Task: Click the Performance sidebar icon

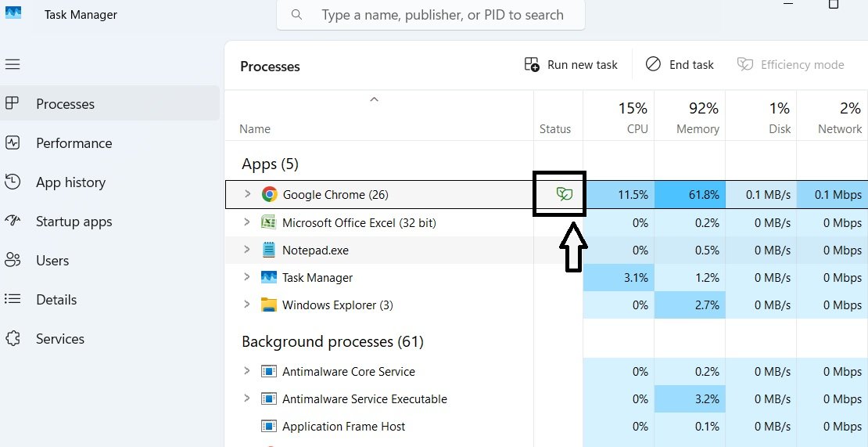Action: point(13,143)
